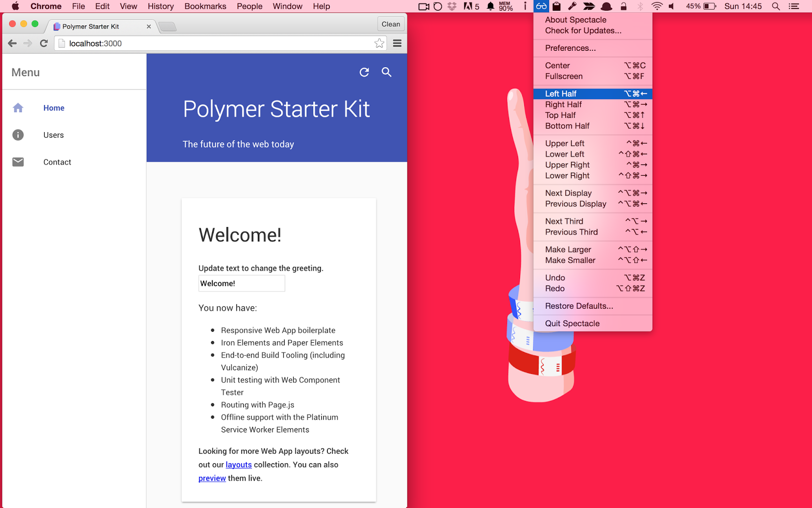Follow the layouts link
This screenshot has height=508, width=812.
pyautogui.click(x=239, y=464)
